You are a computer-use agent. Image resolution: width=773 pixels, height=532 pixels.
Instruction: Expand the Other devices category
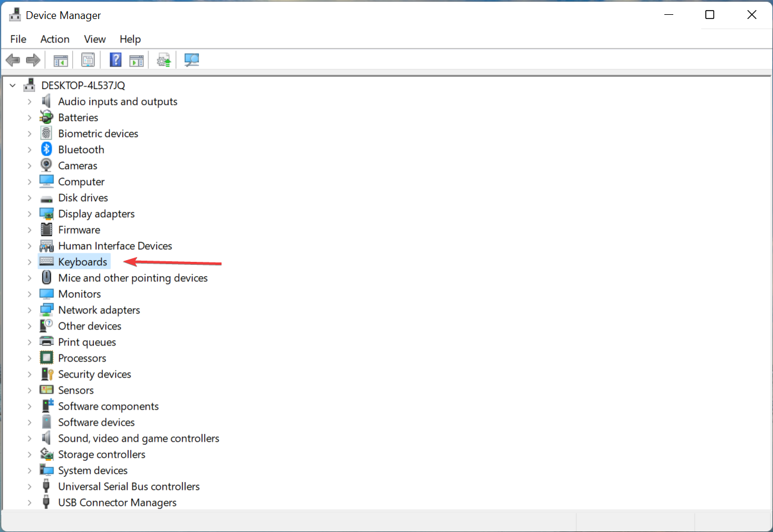[30, 325]
